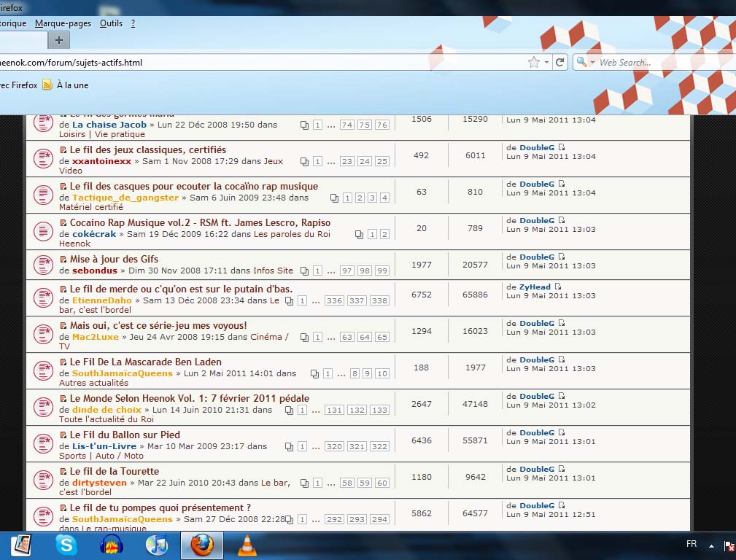This screenshot has height=560, width=736.
Task: Open a new tab with the plus button
Action: tap(59, 40)
